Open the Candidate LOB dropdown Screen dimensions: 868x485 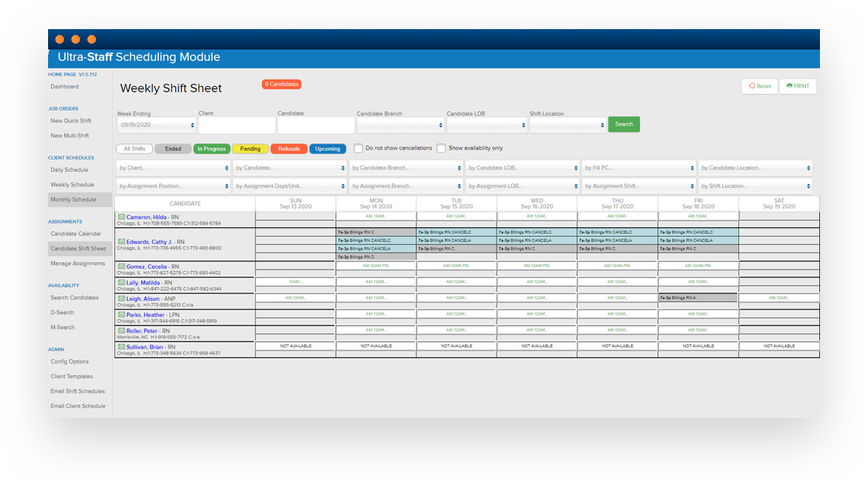(486, 125)
